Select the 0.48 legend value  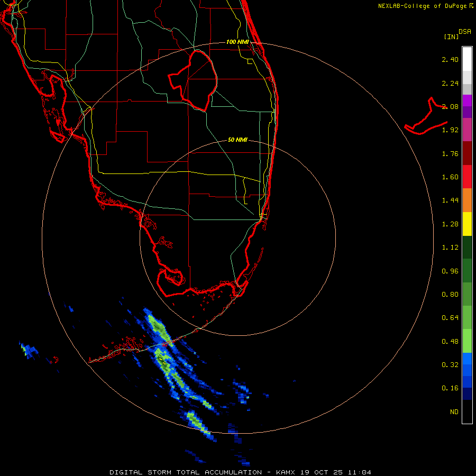tap(450, 342)
